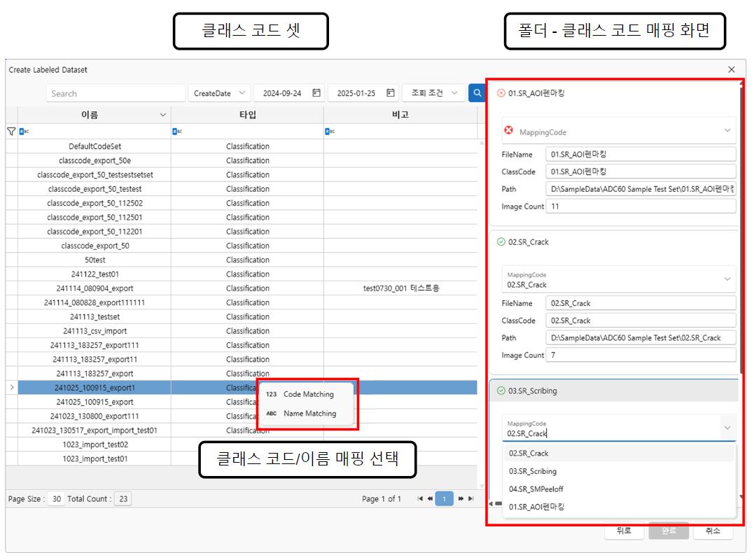
Task: Click the filter funnel icon in grid
Action: 11,131
